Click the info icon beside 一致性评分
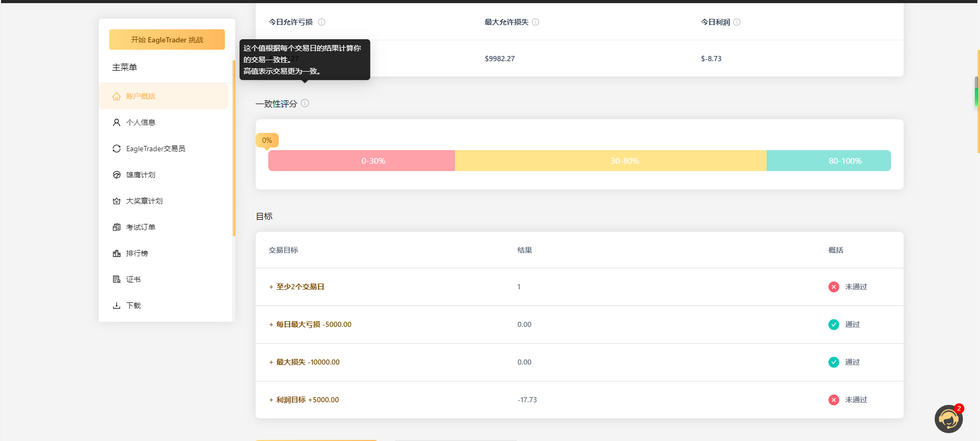Screen dimensions: 980x441 click(x=305, y=104)
